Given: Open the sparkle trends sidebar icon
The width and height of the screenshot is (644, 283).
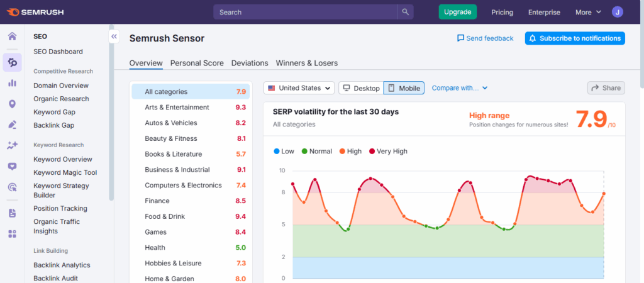Looking at the screenshot, I should pos(13,145).
